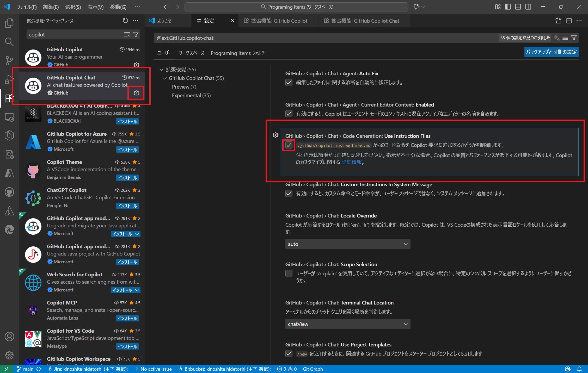Uncheck the Code Generation: Use Instruction Files checkbox
This screenshot has width=588, height=373.
289,145
